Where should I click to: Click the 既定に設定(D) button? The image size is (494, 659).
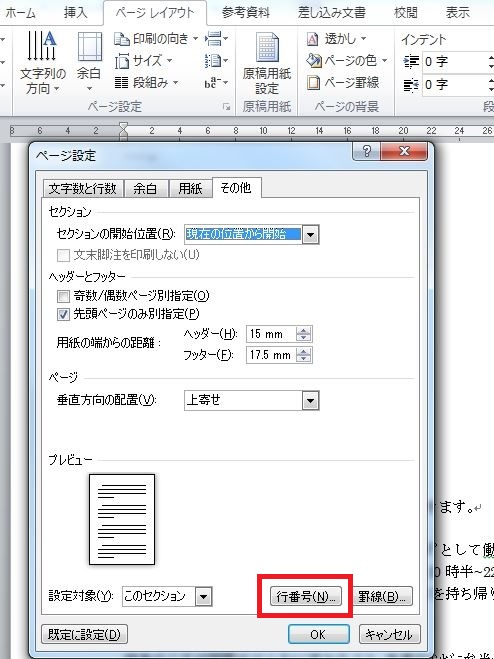click(x=85, y=634)
